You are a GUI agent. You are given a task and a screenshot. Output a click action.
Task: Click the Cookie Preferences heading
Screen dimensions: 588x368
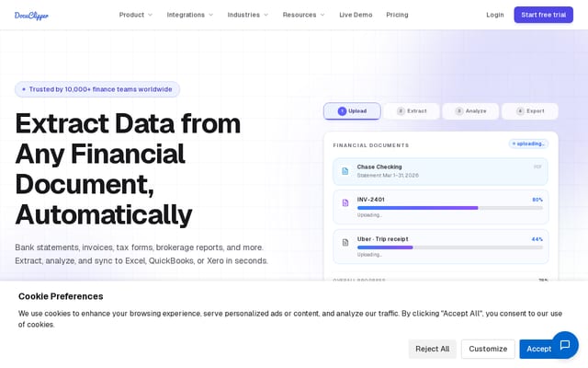61,296
